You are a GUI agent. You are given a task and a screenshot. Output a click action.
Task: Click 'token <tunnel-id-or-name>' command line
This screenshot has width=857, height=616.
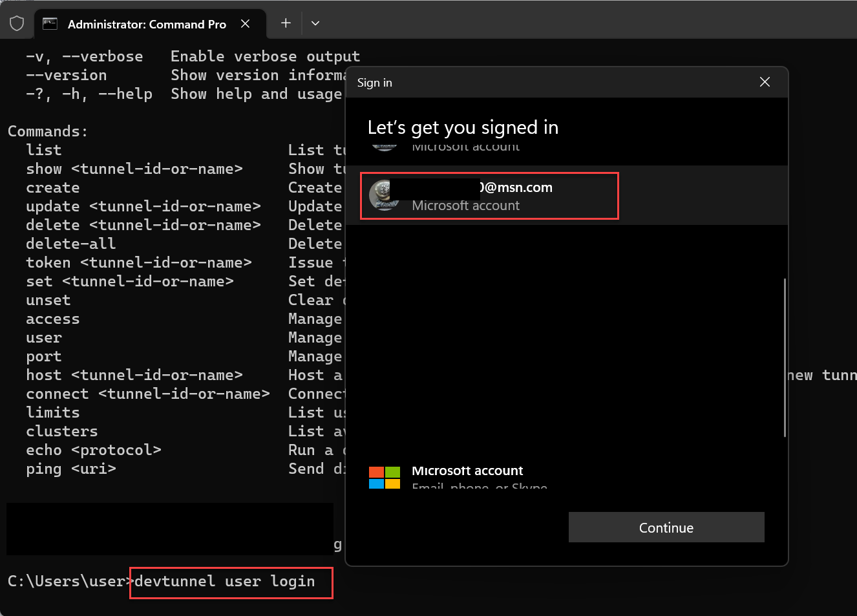coord(139,262)
